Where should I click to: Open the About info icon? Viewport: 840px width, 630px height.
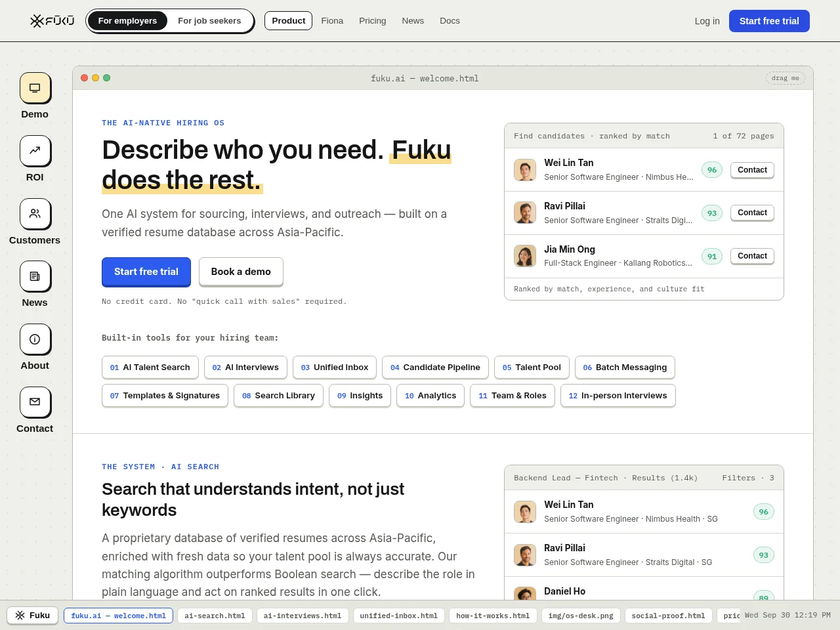point(35,339)
